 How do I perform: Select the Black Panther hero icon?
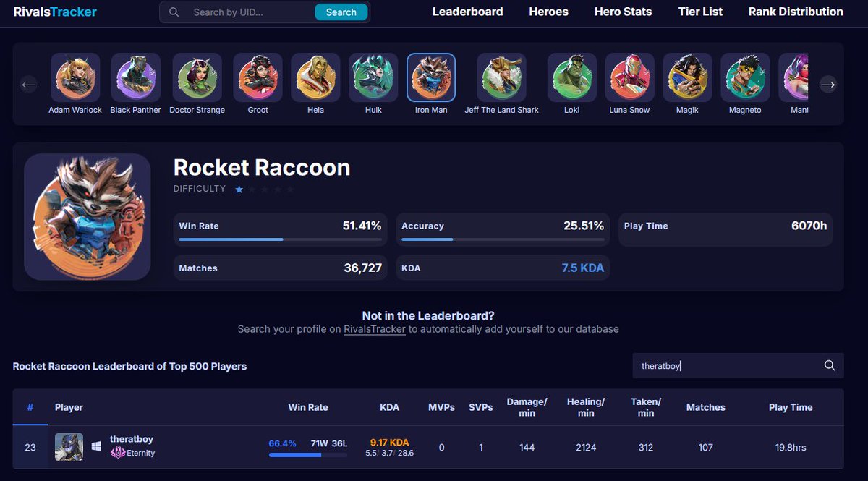[x=136, y=77]
